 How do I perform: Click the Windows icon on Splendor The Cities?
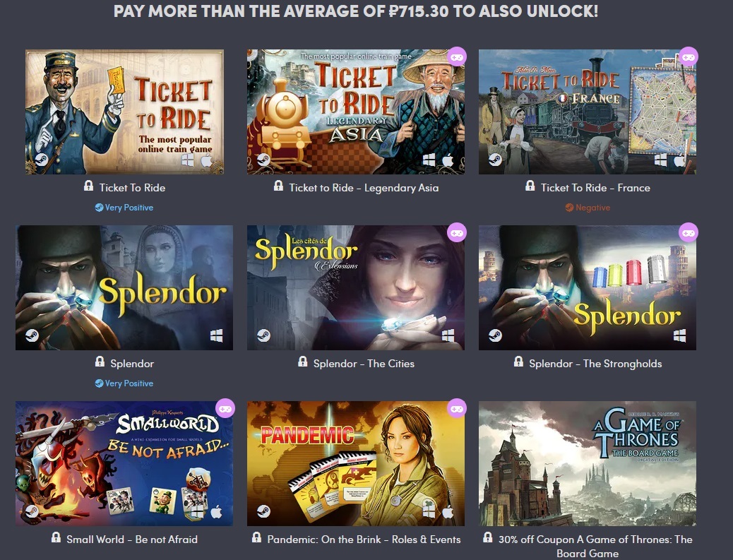click(x=448, y=335)
